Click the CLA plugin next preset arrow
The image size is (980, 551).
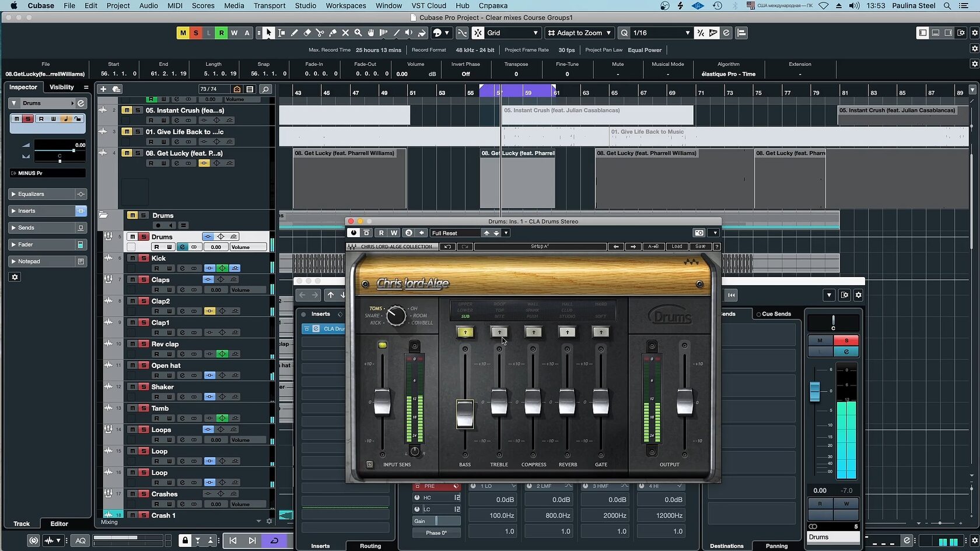[x=633, y=247]
